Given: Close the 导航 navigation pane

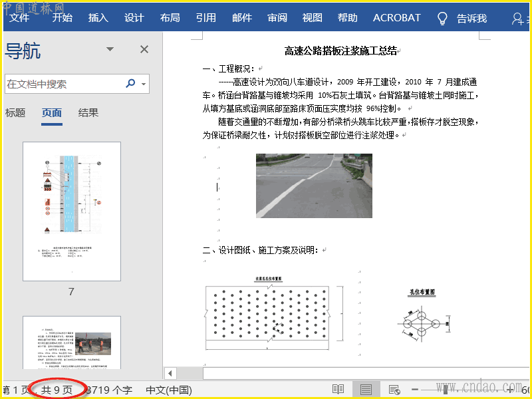Looking at the screenshot, I should pyautogui.click(x=144, y=49).
